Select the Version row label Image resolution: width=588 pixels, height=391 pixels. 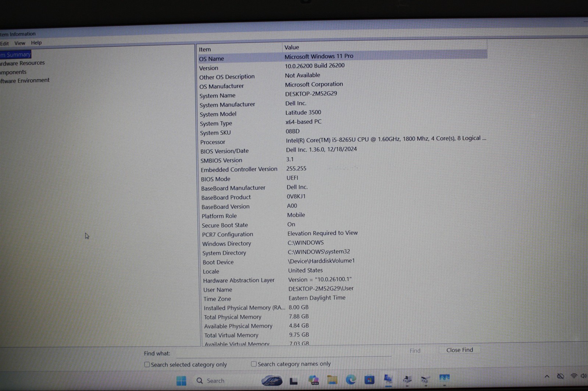pyautogui.click(x=209, y=68)
